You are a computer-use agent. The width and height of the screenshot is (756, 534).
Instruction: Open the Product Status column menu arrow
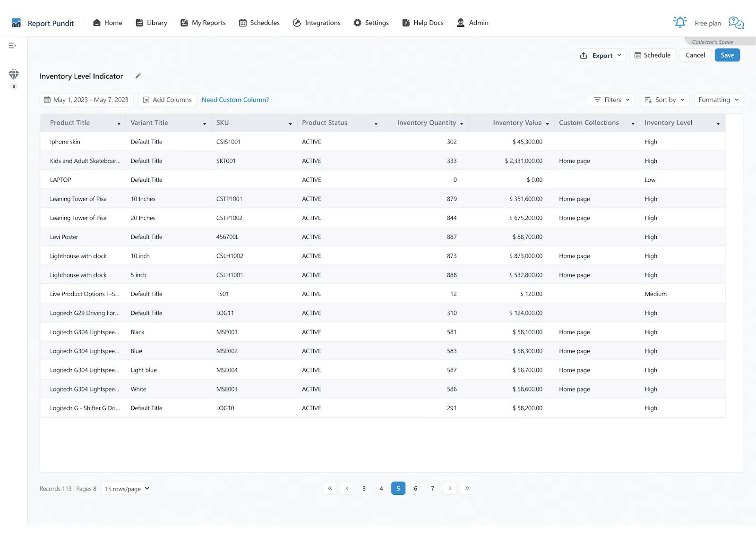point(376,124)
